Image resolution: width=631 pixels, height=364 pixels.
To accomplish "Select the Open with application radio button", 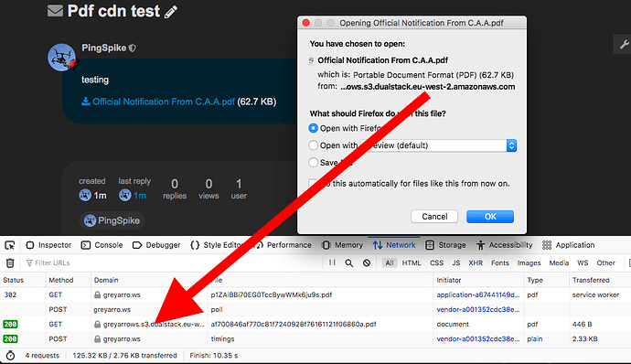I will tap(313, 145).
